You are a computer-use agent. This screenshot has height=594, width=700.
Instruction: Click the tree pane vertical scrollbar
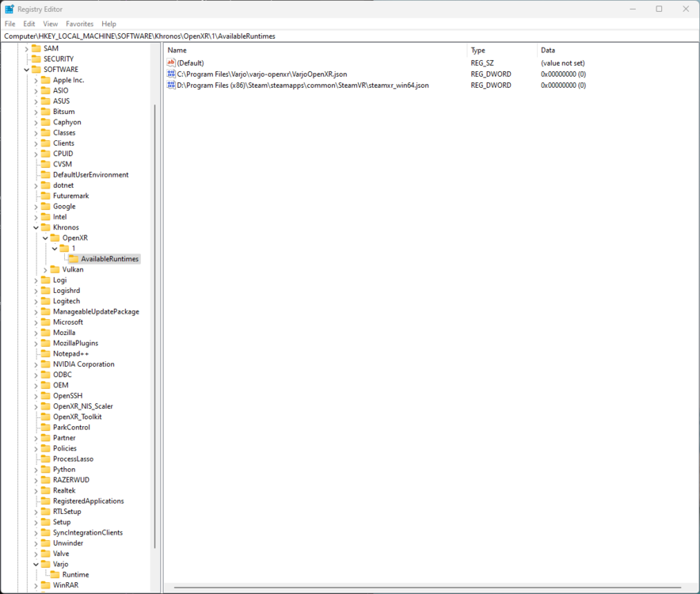(x=155, y=326)
